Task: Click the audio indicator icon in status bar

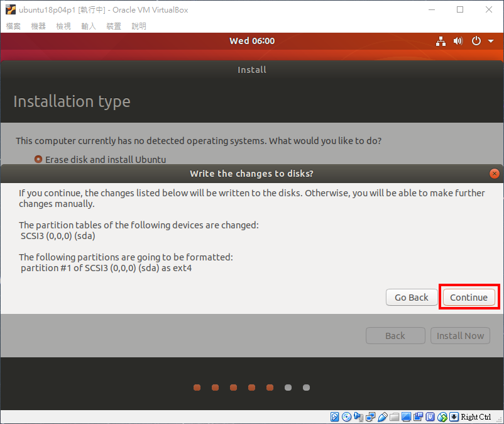Action: [358, 417]
